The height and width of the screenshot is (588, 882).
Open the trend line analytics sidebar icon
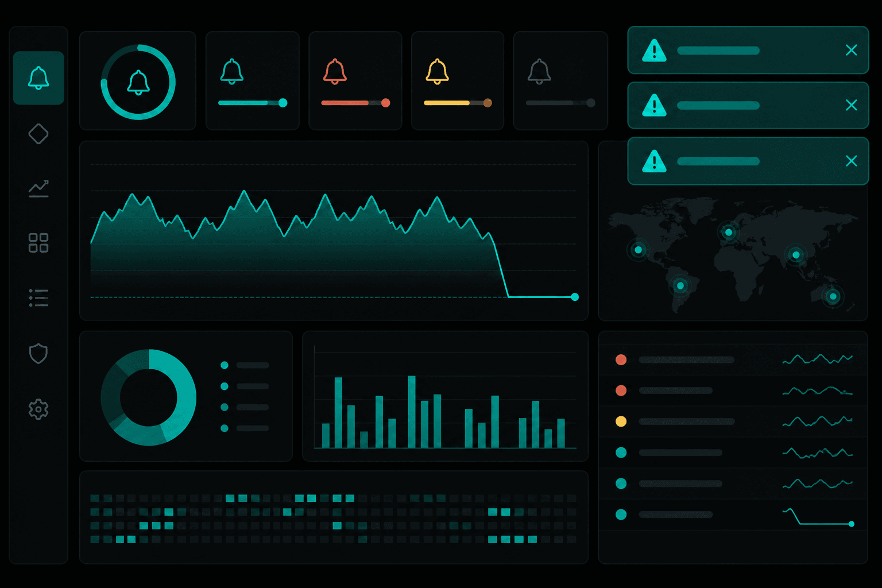[38, 188]
